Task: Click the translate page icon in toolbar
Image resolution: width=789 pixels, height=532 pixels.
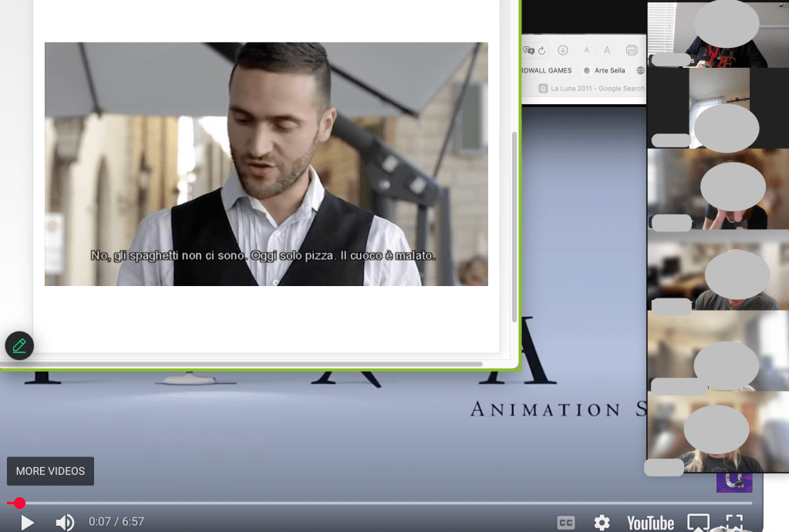Action: pos(528,50)
